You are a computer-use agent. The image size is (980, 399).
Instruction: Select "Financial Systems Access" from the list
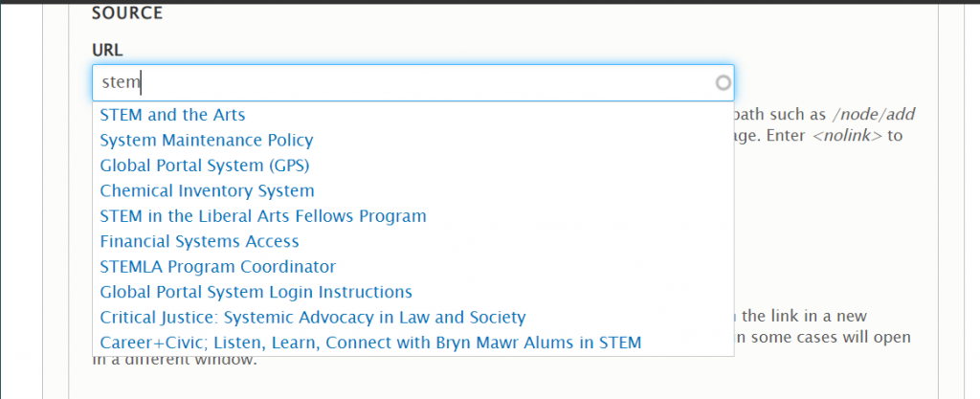point(199,242)
